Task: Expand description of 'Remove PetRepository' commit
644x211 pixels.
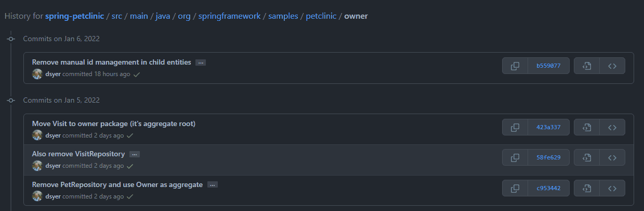Action: pyautogui.click(x=212, y=184)
